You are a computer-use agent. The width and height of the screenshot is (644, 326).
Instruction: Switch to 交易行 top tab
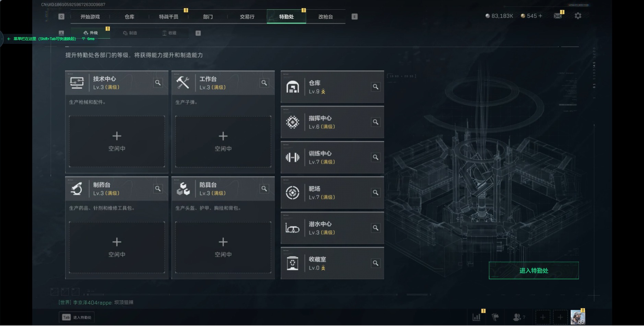tap(247, 17)
